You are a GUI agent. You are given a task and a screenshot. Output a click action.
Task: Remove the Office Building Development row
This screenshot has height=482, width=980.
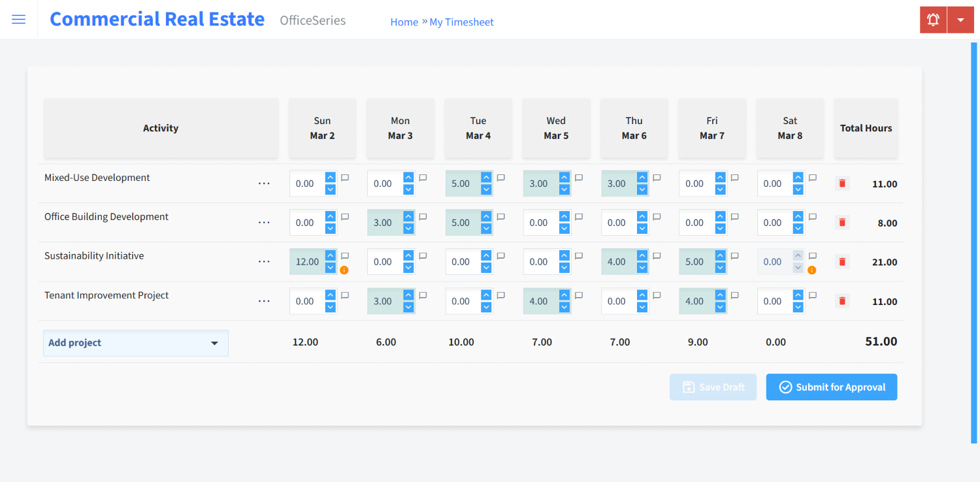pos(841,222)
